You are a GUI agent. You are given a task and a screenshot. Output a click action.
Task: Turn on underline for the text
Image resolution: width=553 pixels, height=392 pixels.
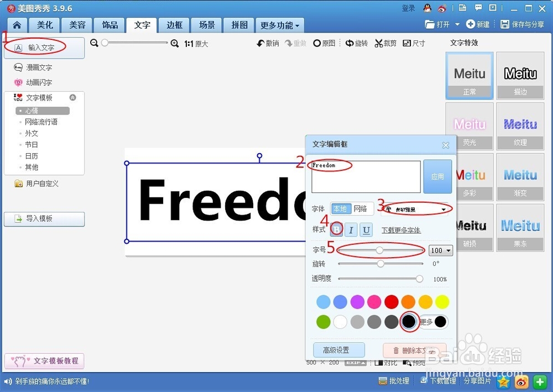point(366,229)
